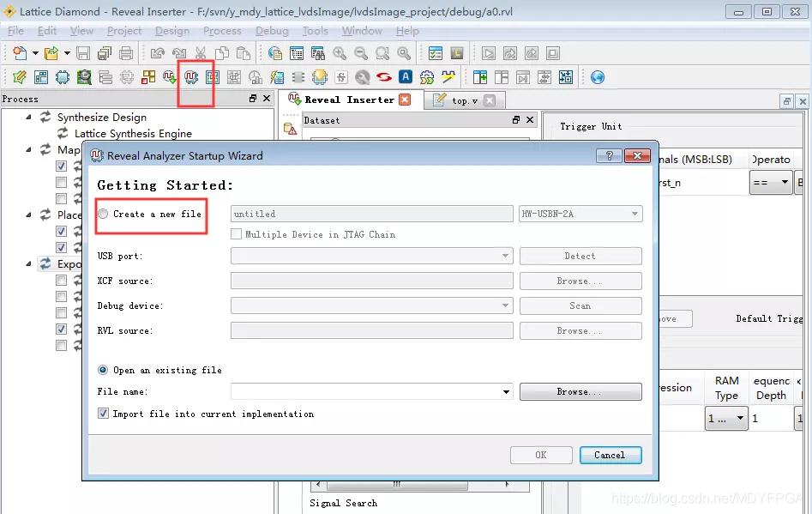The height and width of the screenshot is (514, 812).
Task: Launch the Power Calculator icon
Action: click(277, 78)
